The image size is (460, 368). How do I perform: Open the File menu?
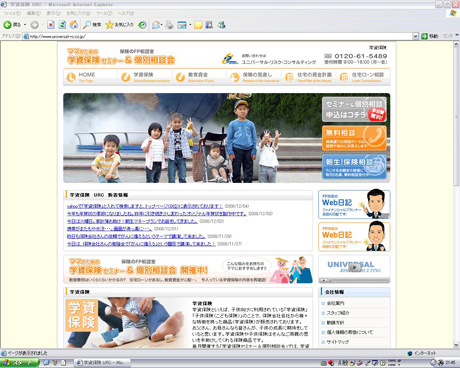point(12,13)
